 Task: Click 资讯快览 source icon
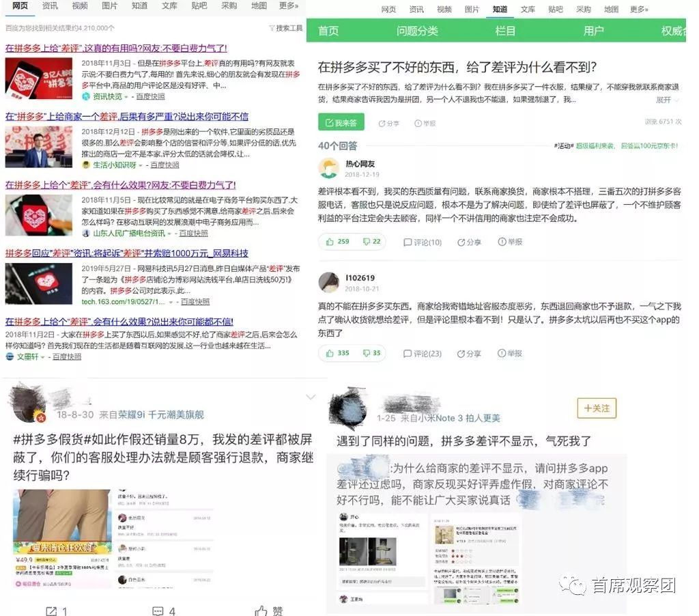pyautogui.click(x=86, y=96)
